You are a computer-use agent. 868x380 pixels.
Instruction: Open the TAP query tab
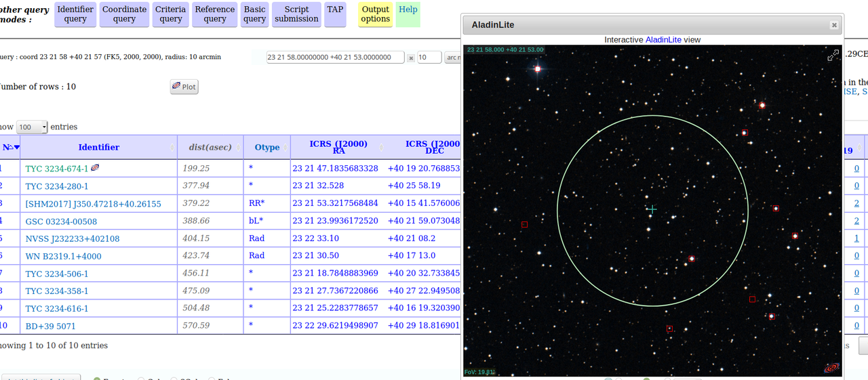335,14
